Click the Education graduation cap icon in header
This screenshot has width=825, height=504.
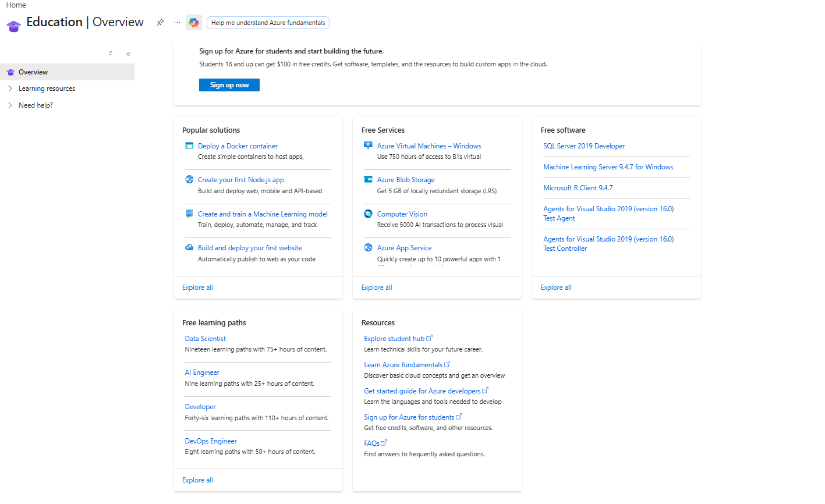coord(13,26)
